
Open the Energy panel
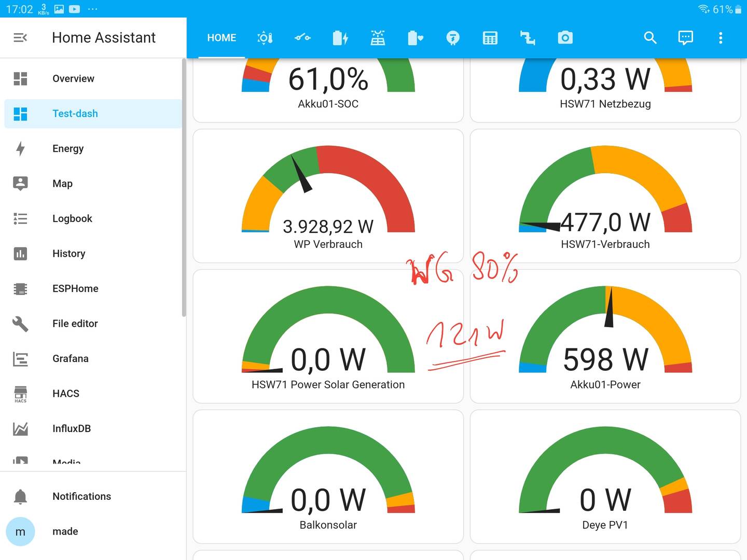(93, 148)
